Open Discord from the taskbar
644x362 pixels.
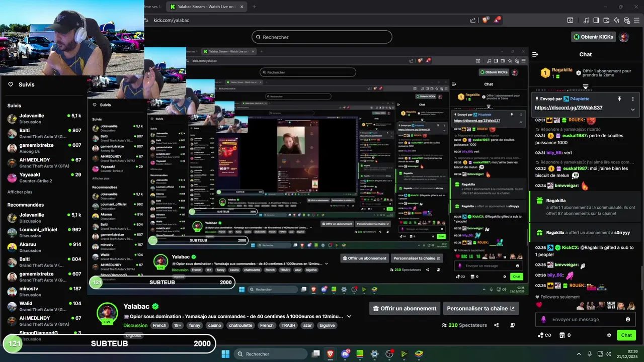[345, 354]
